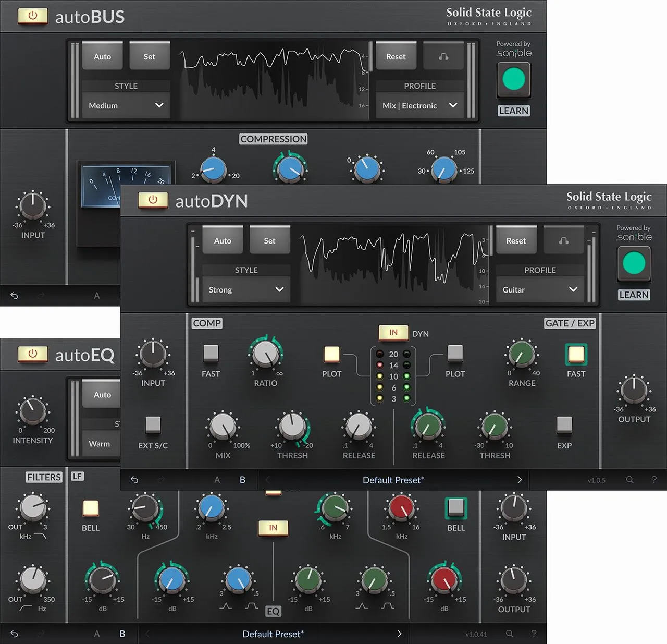
Task: Go to previous preset in autoDYN
Action: tap(268, 480)
